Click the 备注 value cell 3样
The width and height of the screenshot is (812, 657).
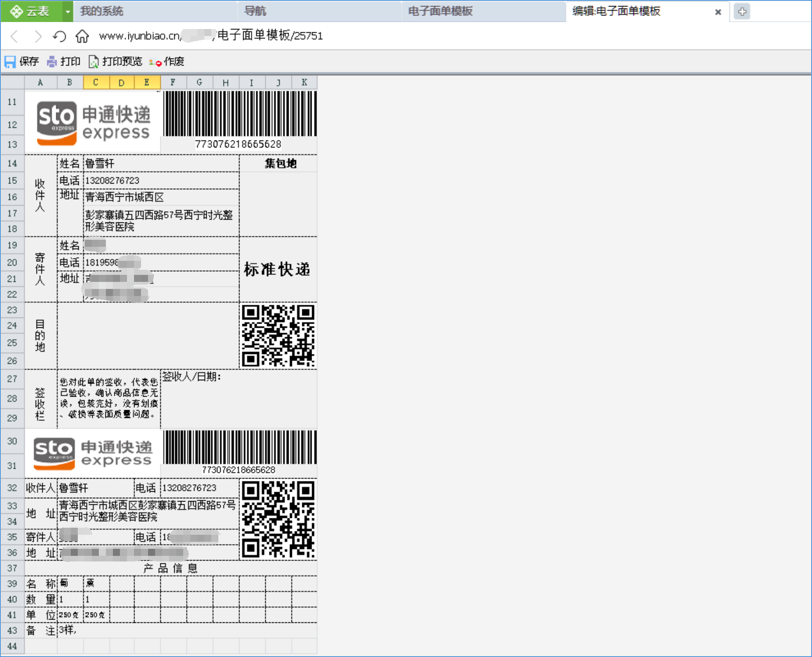(187, 630)
